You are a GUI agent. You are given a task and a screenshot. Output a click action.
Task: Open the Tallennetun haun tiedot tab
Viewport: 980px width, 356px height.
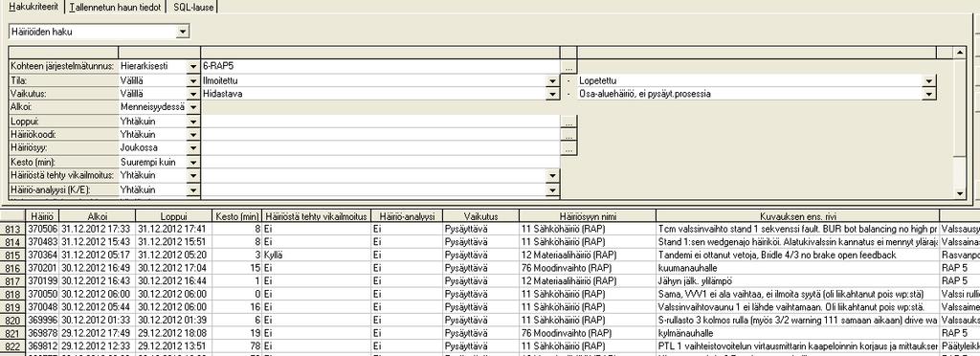point(116,7)
